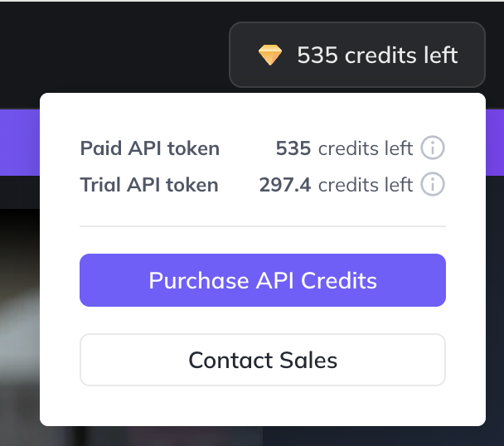Click the horizontal divider below Trial API token

pos(263,225)
